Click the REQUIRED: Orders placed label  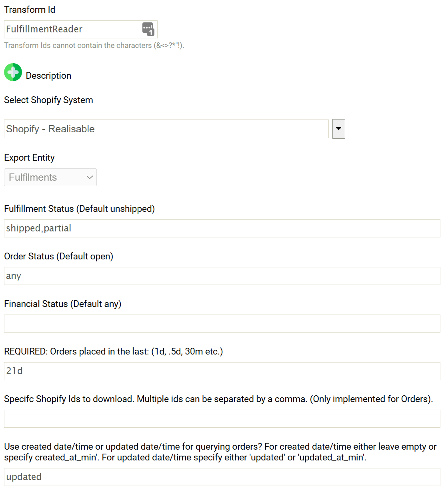pyautogui.click(x=113, y=351)
